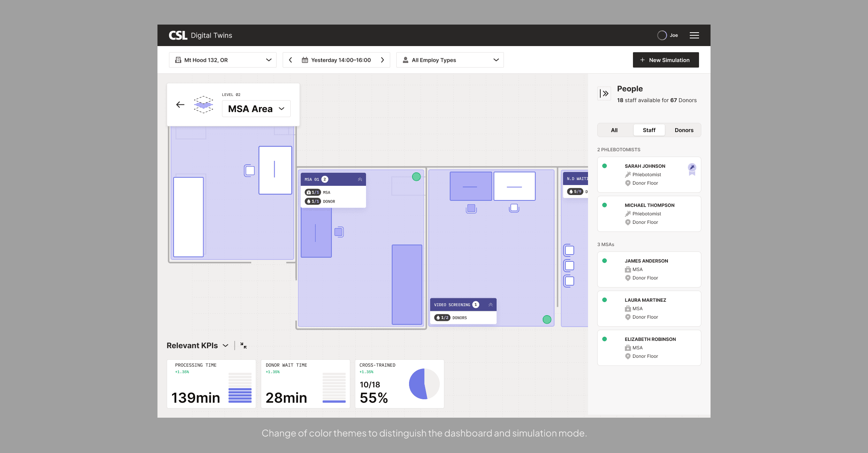The width and height of the screenshot is (868, 453).
Task: Open All Employ Types dropdown
Action: (x=450, y=60)
